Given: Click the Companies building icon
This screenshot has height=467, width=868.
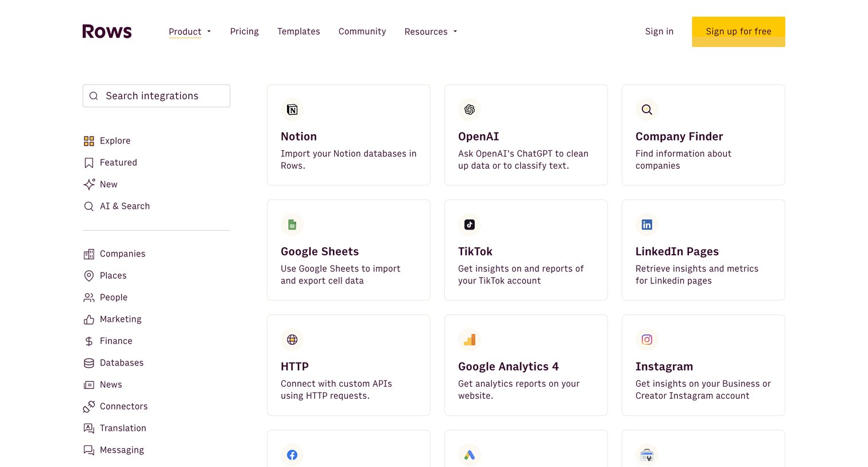Looking at the screenshot, I should coord(89,254).
